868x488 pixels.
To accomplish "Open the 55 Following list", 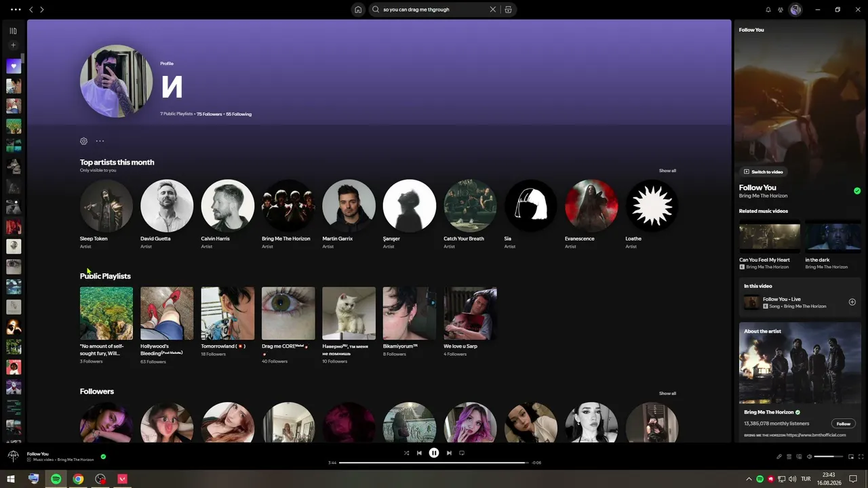I will [x=239, y=114].
